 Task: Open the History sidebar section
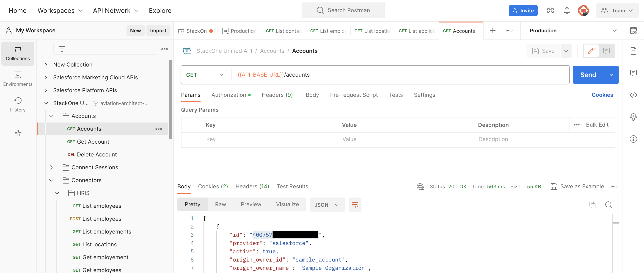18,105
